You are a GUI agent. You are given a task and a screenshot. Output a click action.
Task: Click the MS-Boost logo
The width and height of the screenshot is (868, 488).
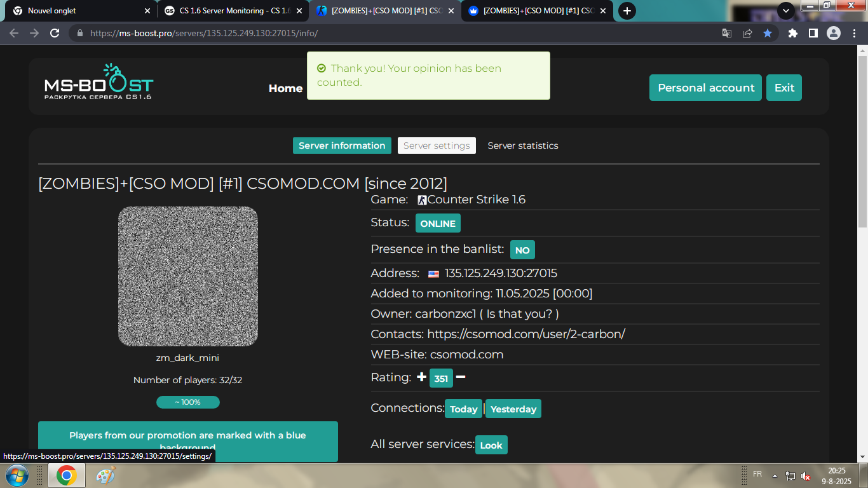98,83
